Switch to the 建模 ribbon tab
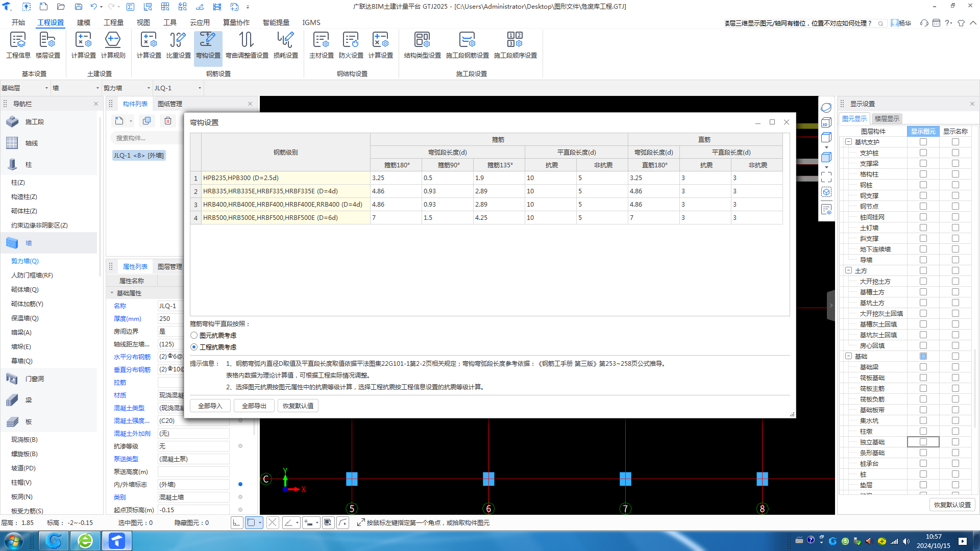This screenshot has width=980, height=551. [x=84, y=22]
